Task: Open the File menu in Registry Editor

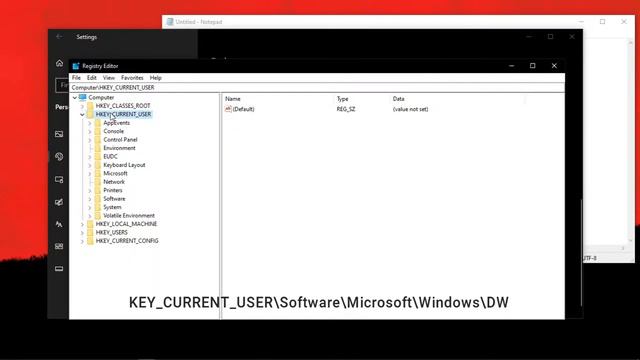Action: (76, 78)
